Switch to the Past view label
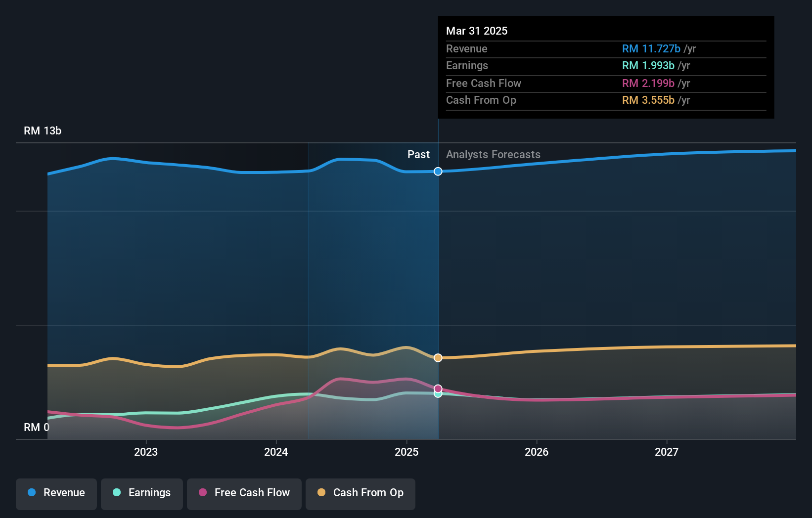 click(419, 154)
